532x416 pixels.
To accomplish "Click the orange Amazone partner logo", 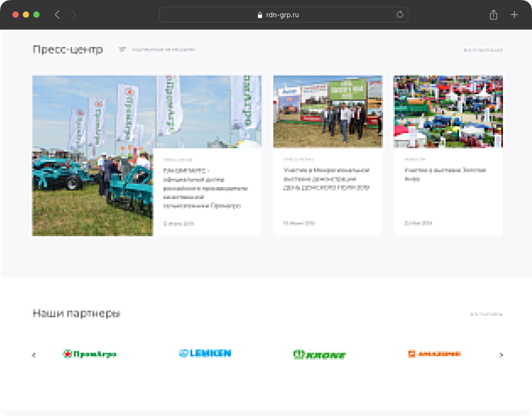I will (434, 354).
